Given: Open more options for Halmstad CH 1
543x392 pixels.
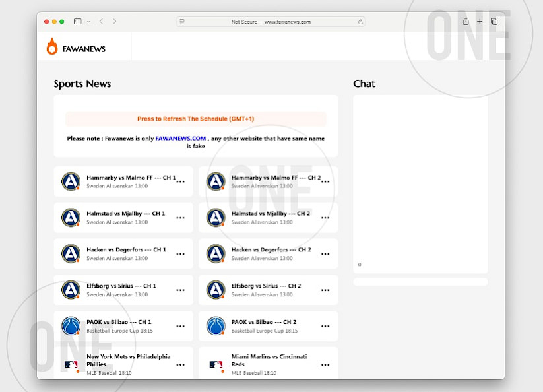Looking at the screenshot, I should click(180, 218).
